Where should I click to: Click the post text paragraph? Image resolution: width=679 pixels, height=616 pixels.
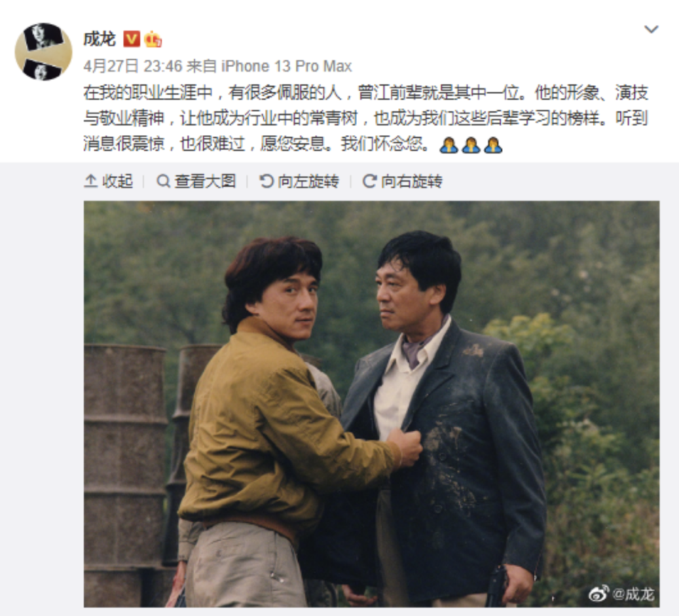(366, 118)
